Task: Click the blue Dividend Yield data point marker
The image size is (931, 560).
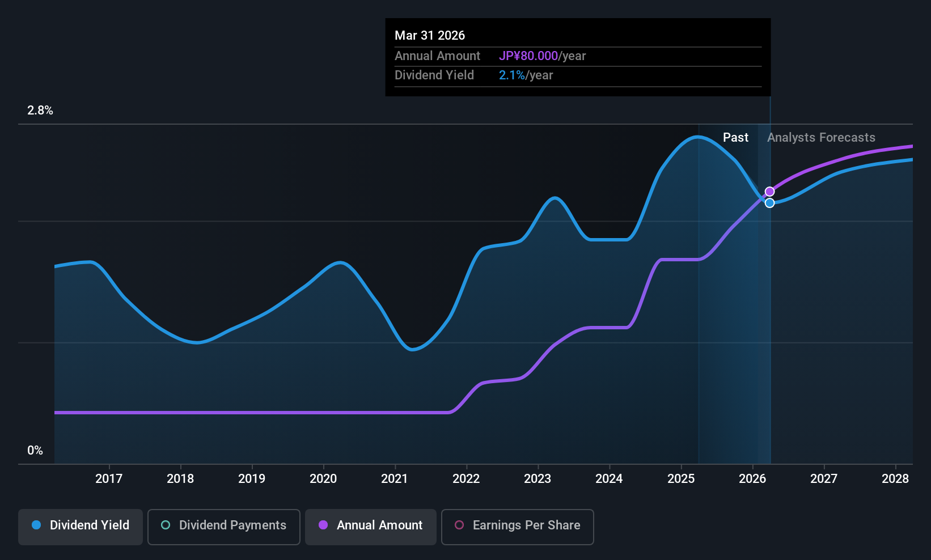Action: point(769,203)
